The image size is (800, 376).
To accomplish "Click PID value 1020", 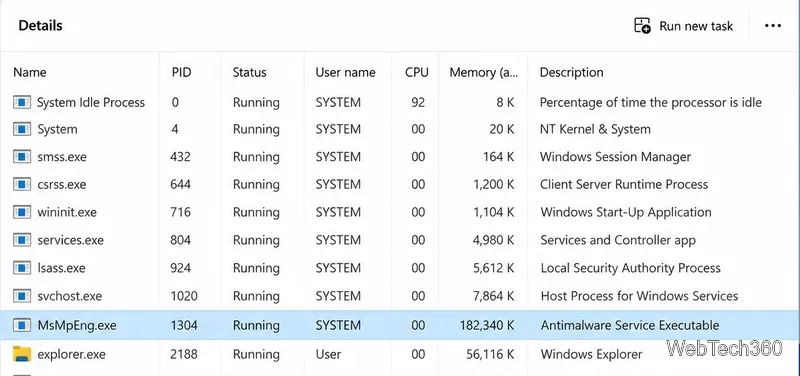I will click(x=184, y=296).
